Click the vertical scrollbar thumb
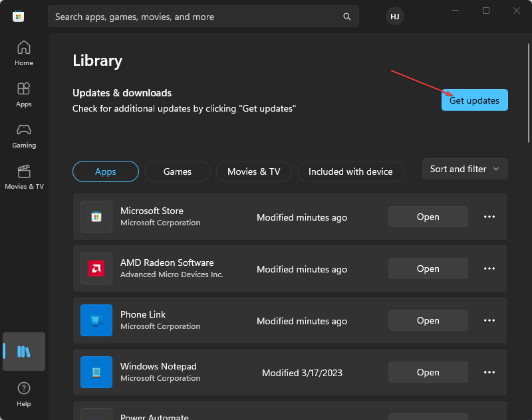This screenshot has width=532, height=420. (x=528, y=93)
